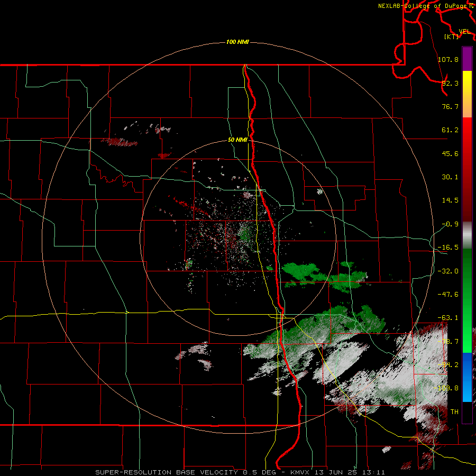The height and width of the screenshot is (476, 476).
Task: Select the -63.1 velocity scale value
Action: pos(448,318)
